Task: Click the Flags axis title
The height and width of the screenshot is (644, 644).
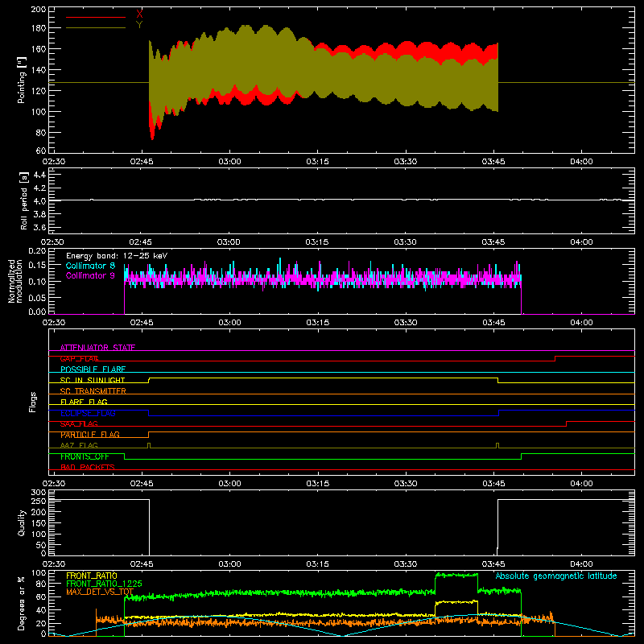Action: pos(33,402)
